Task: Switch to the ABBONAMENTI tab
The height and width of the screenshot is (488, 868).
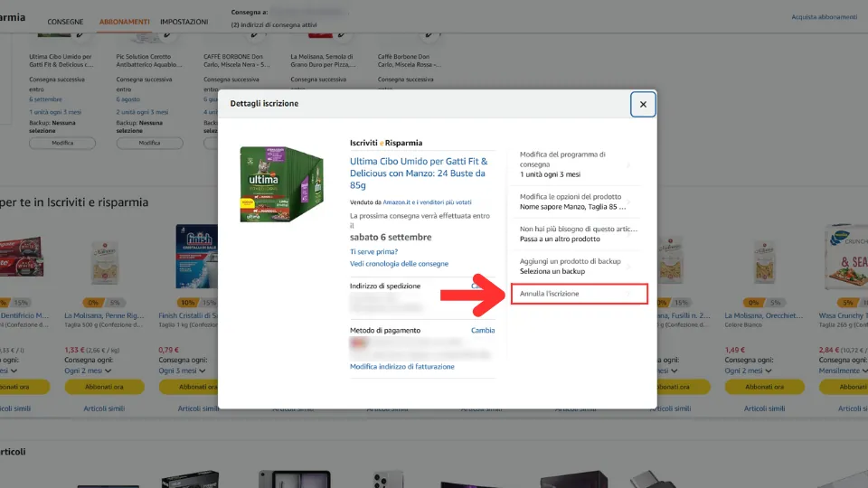Action: [125, 22]
